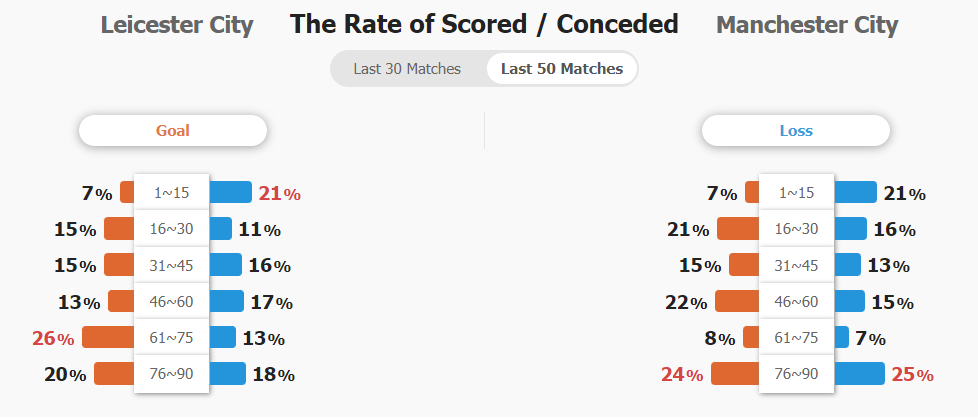Click the orange 24% bar in Loss chart

click(735, 373)
